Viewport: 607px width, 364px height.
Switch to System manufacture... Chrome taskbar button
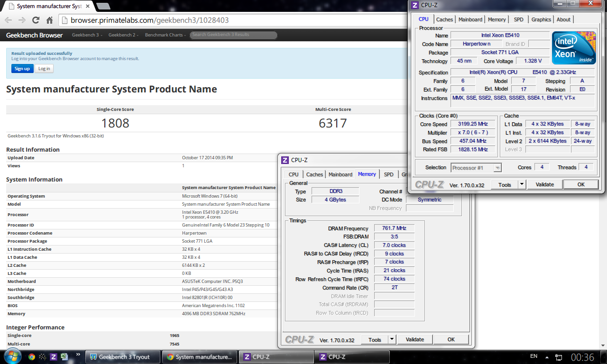coord(200,357)
